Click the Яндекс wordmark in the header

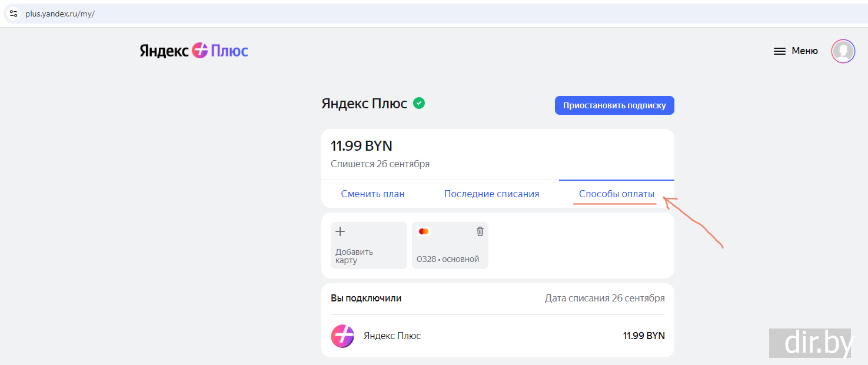(x=164, y=51)
